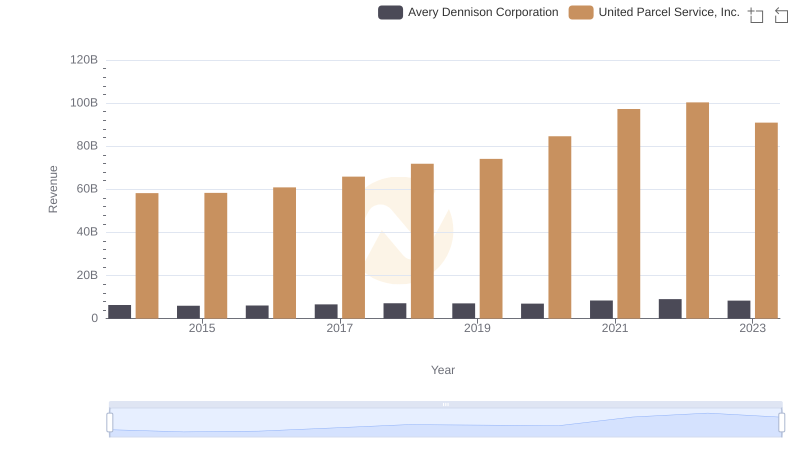Viewport: 800px width, 461px height.
Task: Click the UPS bar for 2018
Action: point(422,241)
